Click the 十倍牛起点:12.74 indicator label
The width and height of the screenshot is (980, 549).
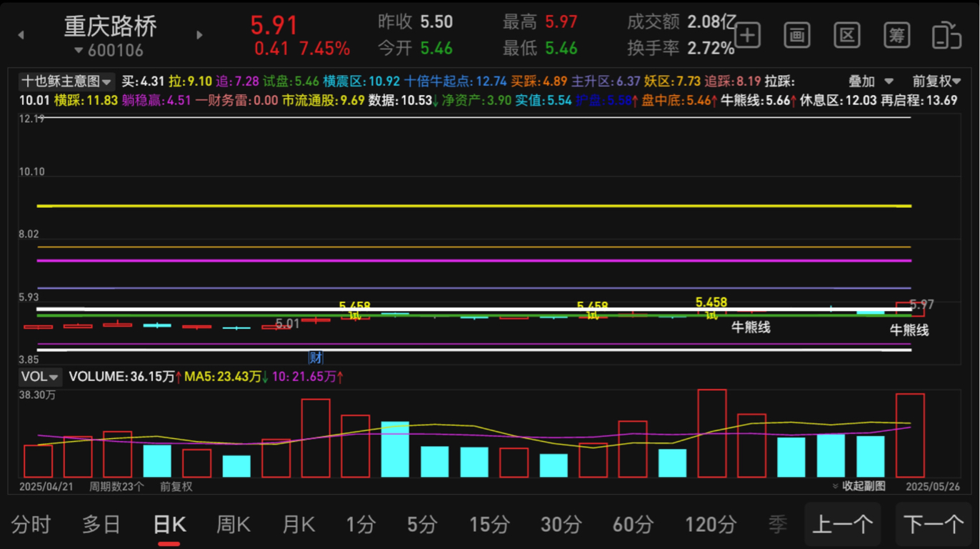pos(455,81)
